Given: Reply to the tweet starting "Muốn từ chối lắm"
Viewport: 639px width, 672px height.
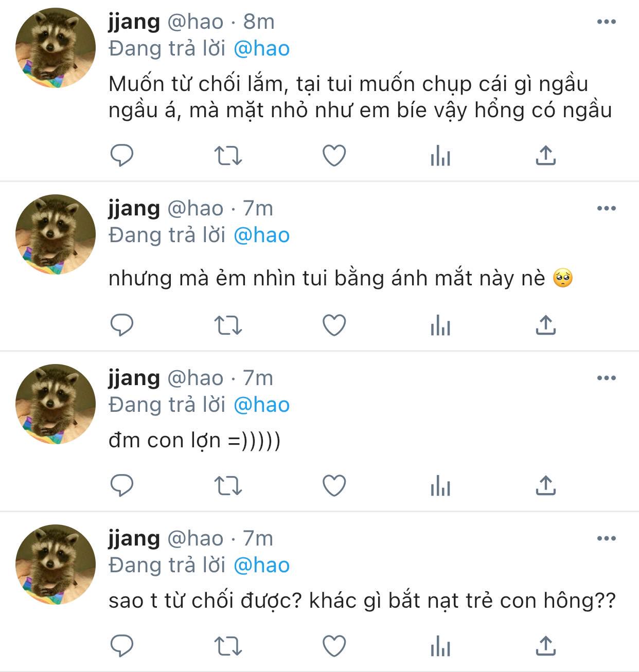Looking at the screenshot, I should click(122, 155).
